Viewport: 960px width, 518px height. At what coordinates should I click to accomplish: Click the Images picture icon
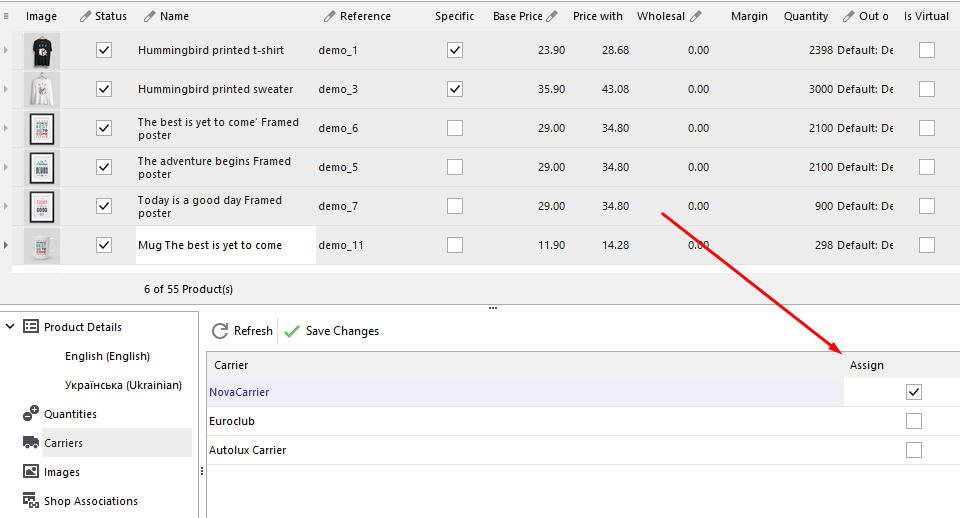pos(31,471)
